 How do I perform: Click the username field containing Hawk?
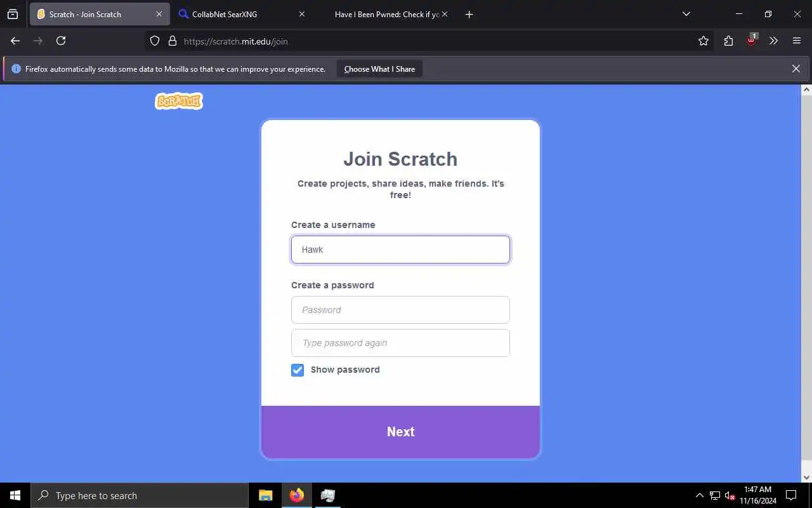400,250
